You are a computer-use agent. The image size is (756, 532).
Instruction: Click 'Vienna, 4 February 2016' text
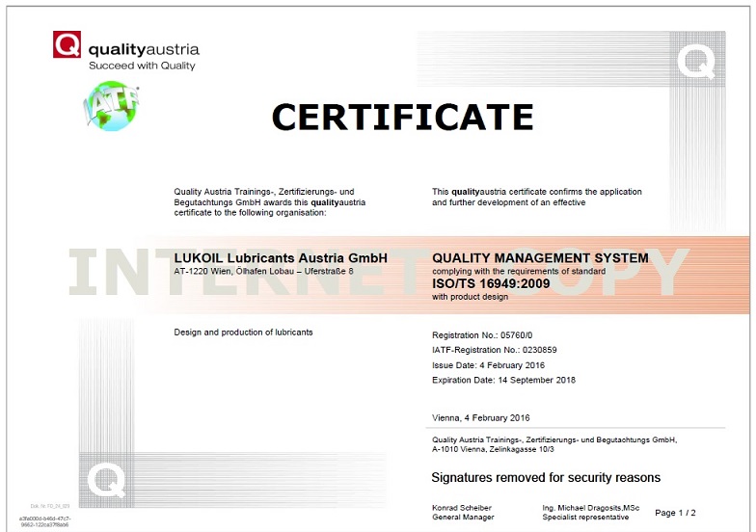[480, 418]
